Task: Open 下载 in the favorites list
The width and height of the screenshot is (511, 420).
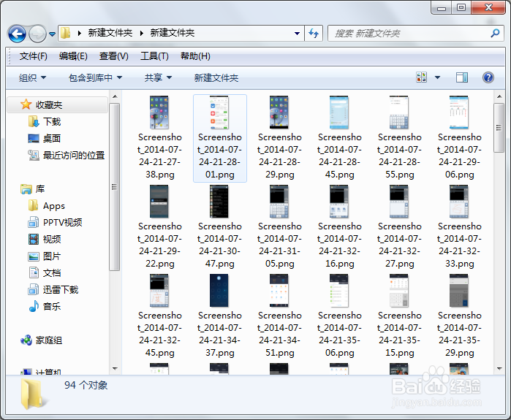Action: (45, 122)
